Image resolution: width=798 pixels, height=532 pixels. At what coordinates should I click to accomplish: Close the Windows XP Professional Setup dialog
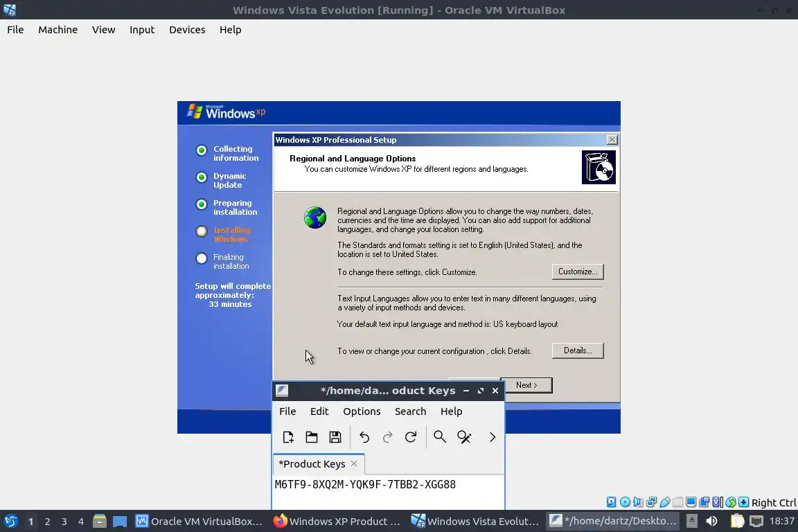(x=612, y=140)
